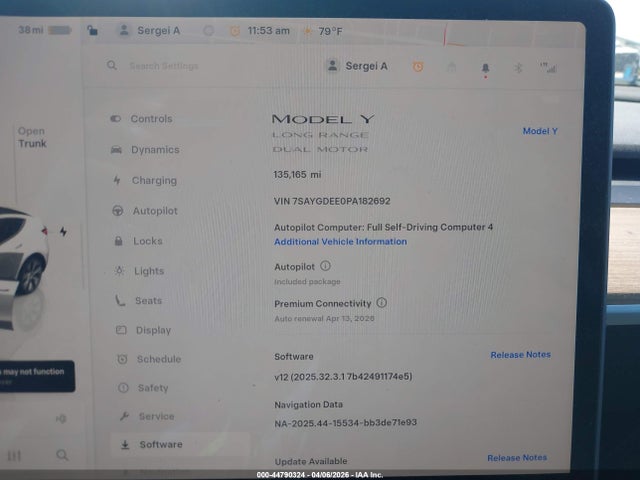
Task: Tap the sun weather icon in status bar
Action: click(308, 31)
